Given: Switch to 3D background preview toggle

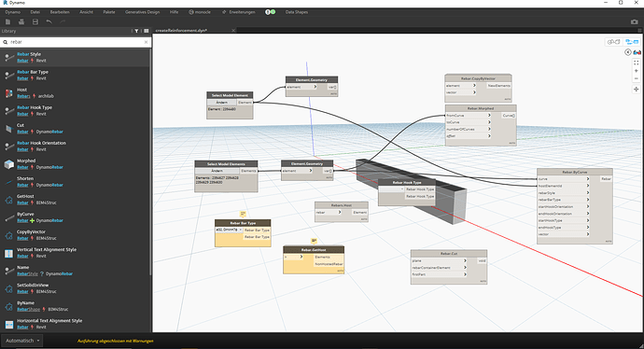Looking at the screenshot, I should point(613,42).
